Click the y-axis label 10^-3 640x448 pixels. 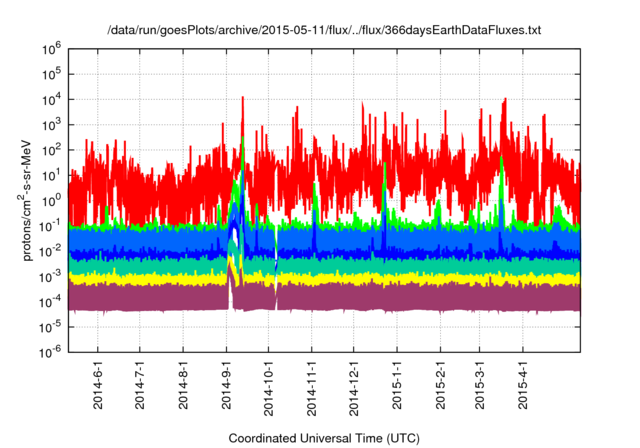[x=50, y=277]
